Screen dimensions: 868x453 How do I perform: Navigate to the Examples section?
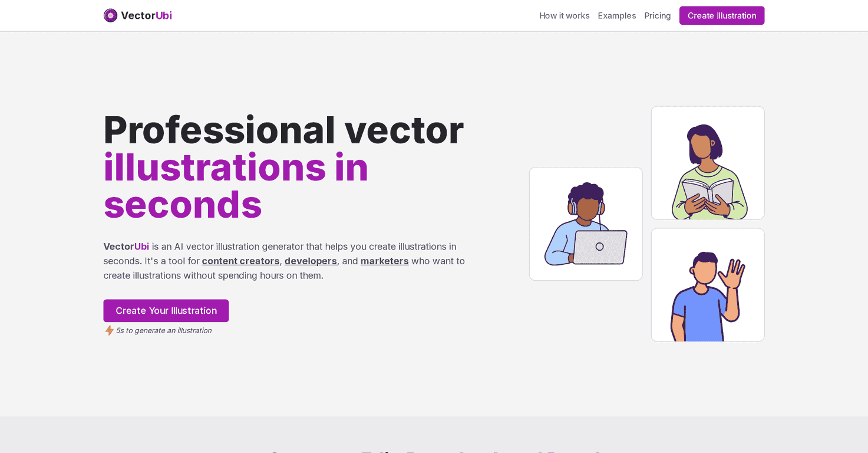[x=616, y=15]
